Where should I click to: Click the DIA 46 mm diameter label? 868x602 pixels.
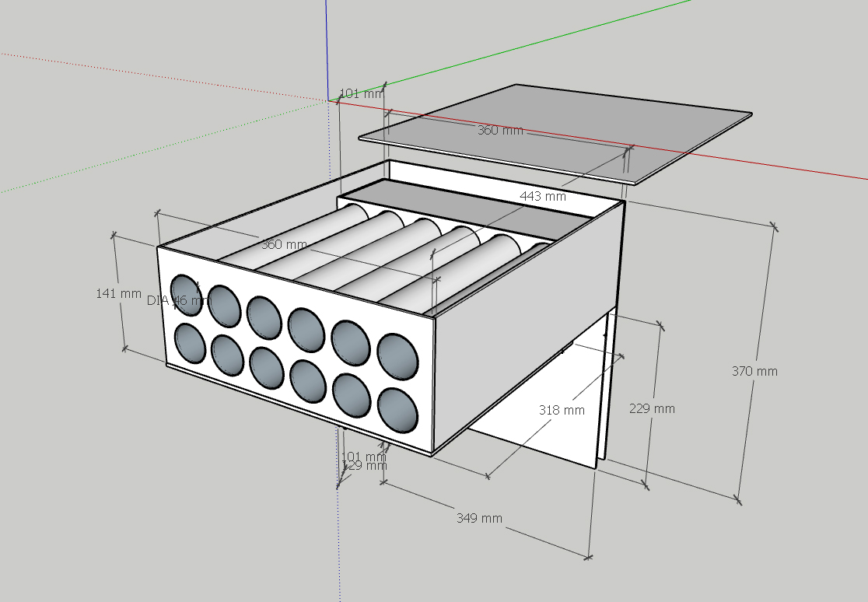pyautogui.click(x=178, y=300)
